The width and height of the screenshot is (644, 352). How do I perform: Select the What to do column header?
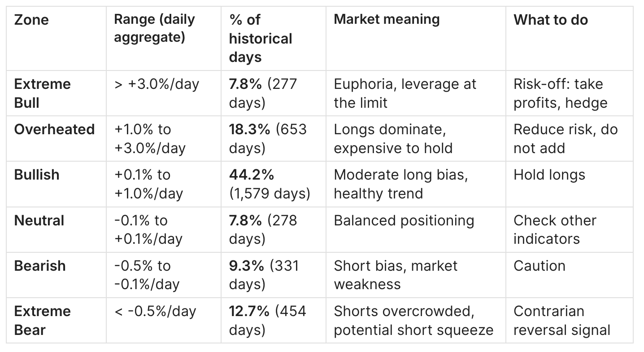(551, 20)
